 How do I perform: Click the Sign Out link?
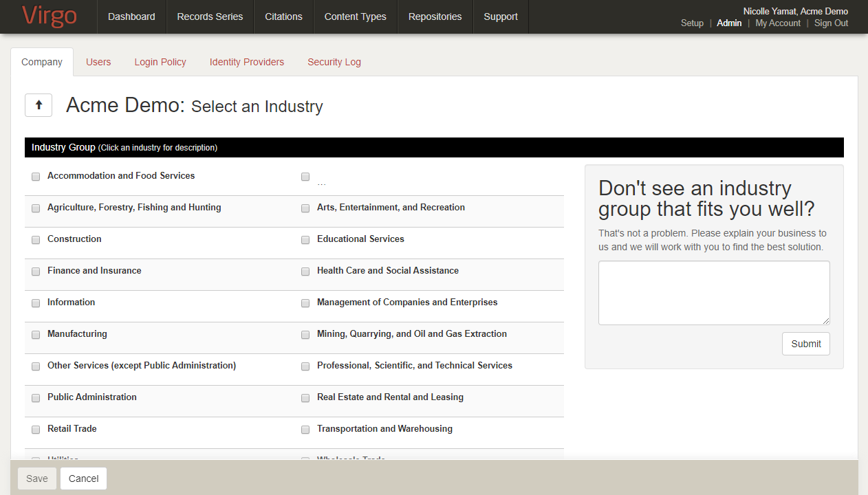831,23
